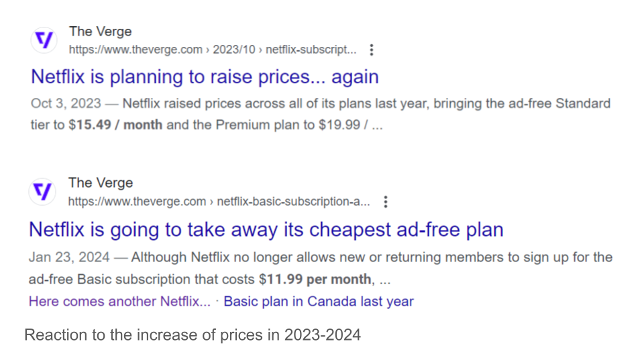
Task: Open 'Netflix is going to take away' article
Action: tap(266, 230)
